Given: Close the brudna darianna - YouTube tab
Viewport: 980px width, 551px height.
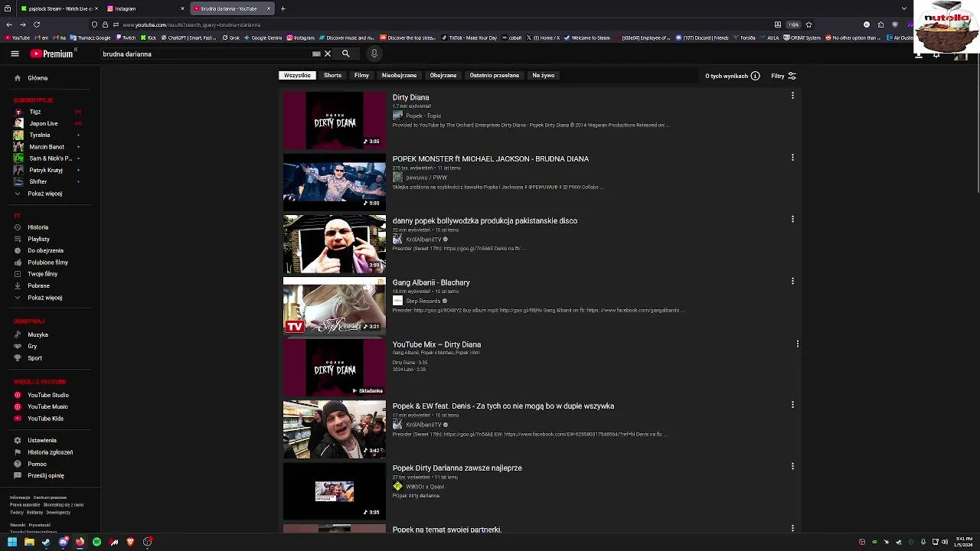Looking at the screenshot, I should (269, 8).
